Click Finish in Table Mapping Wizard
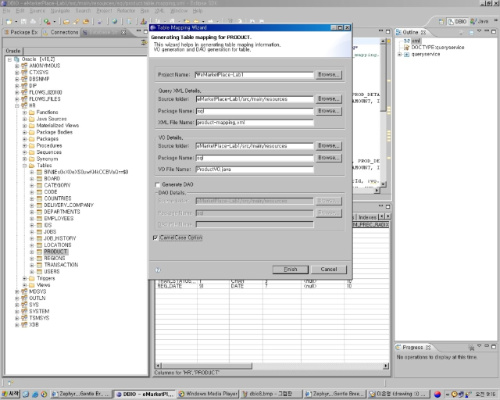Image resolution: width=500 pixels, height=400 pixels. tap(290, 269)
